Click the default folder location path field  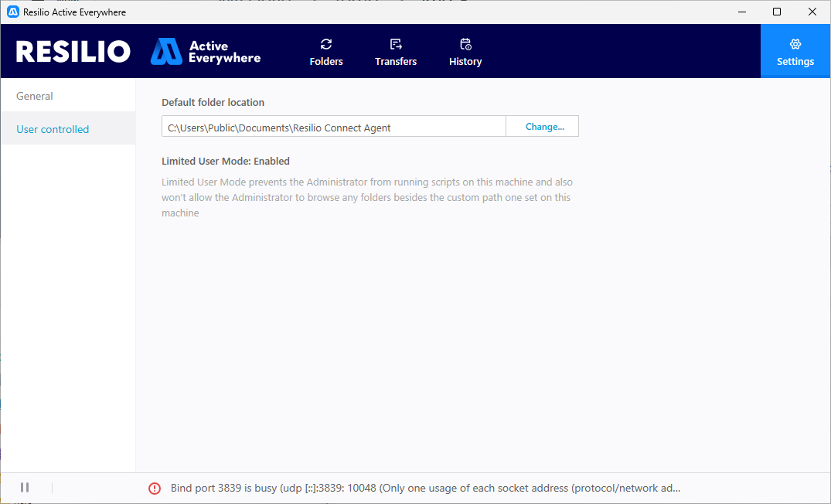coord(333,127)
